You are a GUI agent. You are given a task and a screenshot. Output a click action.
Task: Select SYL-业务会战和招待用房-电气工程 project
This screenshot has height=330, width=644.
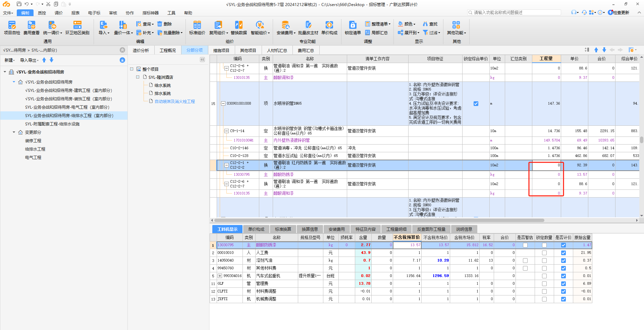[67, 107]
